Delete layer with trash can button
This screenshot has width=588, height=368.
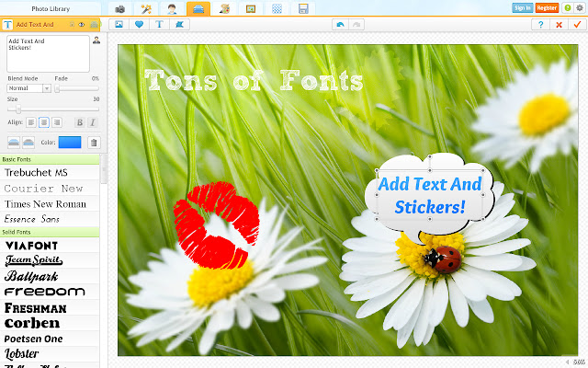94,143
